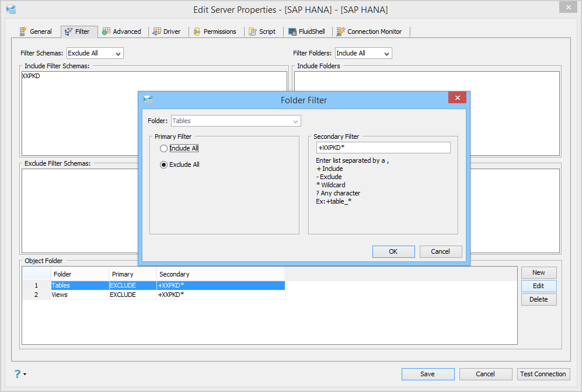Switch to the Driver tab
Viewport: 582px width, 392px height.
coord(167,32)
